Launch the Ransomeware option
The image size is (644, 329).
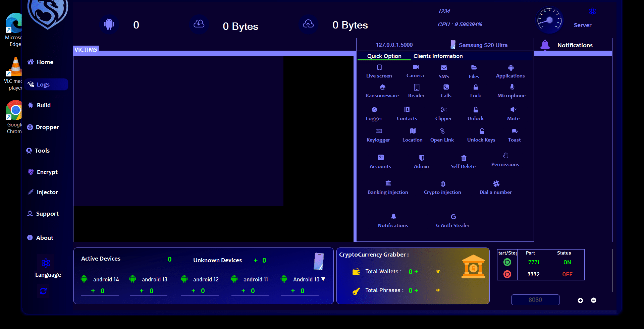pos(382,91)
